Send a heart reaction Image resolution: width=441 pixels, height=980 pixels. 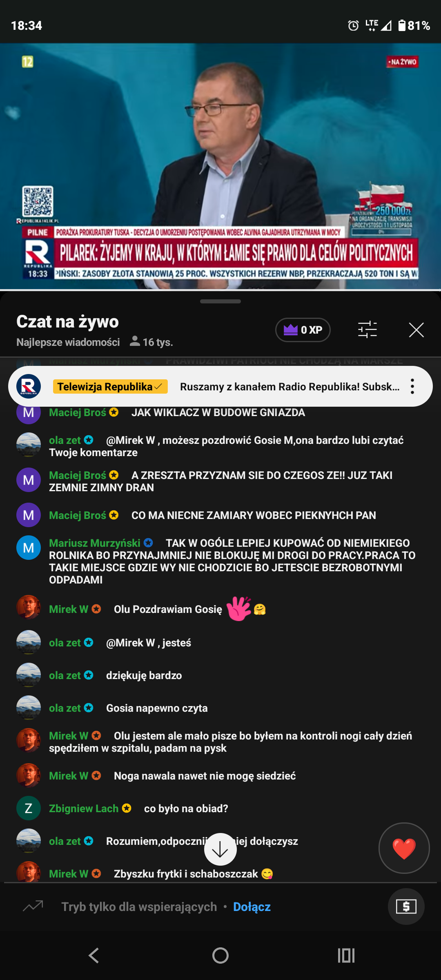[x=404, y=848]
